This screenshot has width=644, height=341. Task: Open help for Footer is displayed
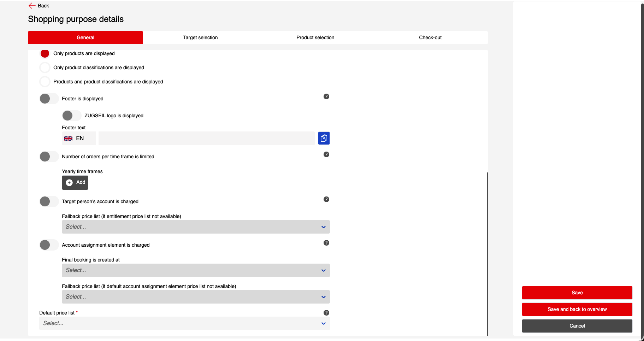point(326,97)
